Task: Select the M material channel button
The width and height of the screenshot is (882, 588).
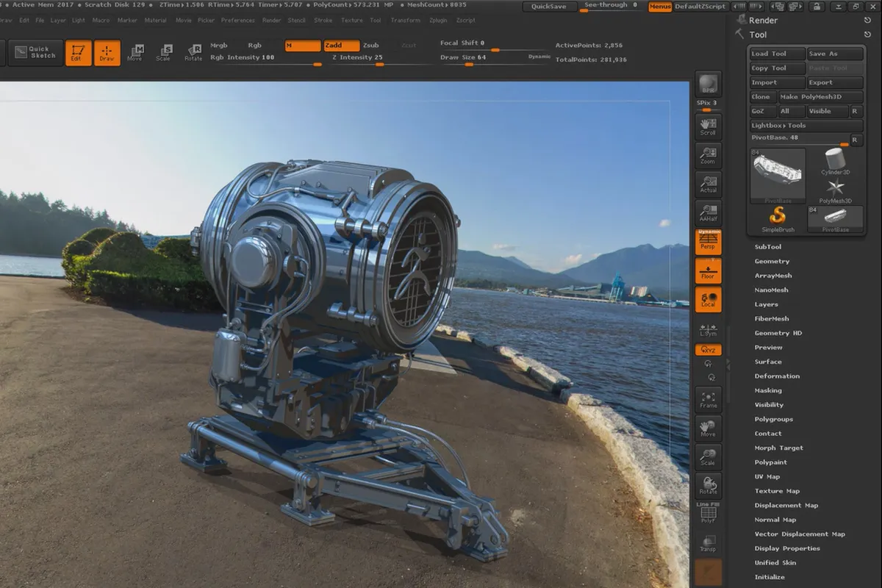Action: (303, 46)
